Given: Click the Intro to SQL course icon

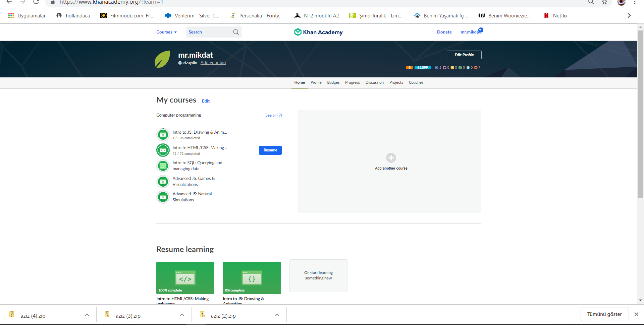Looking at the screenshot, I should tap(163, 166).
